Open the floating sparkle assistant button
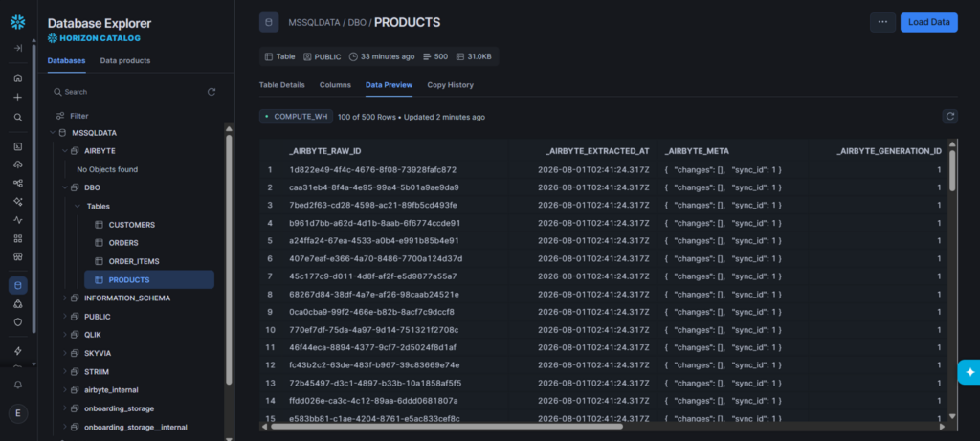The image size is (980, 441). click(x=969, y=372)
